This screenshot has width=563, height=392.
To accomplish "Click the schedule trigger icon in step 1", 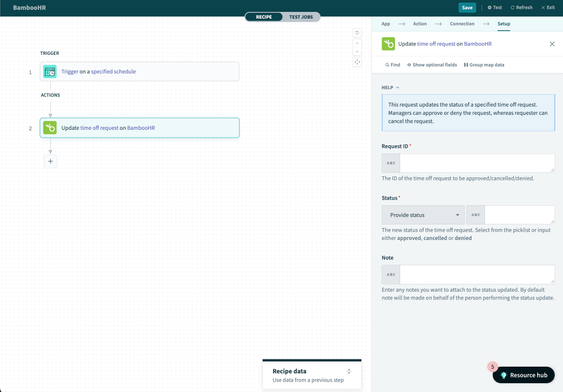I will (49, 71).
